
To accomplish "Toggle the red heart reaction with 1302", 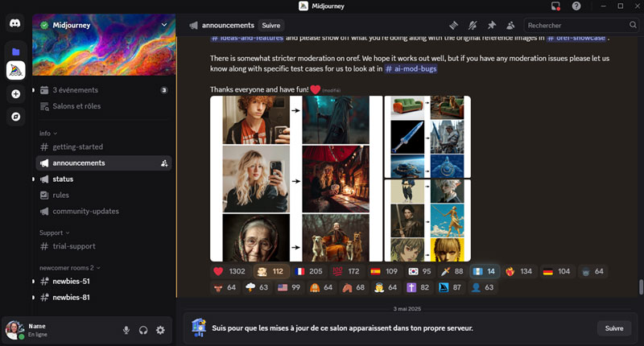I will click(x=229, y=271).
